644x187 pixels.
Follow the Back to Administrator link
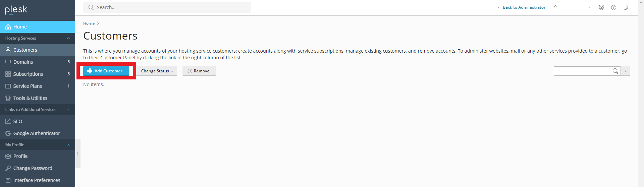click(524, 7)
